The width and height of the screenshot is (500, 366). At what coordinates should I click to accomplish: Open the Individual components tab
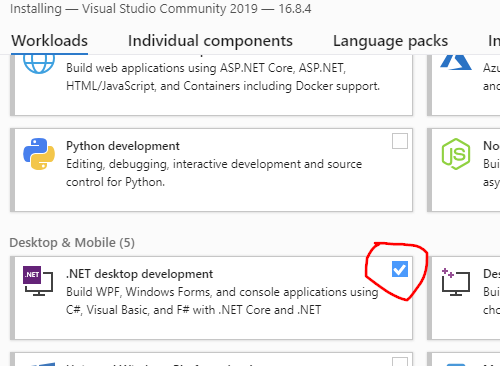click(210, 41)
